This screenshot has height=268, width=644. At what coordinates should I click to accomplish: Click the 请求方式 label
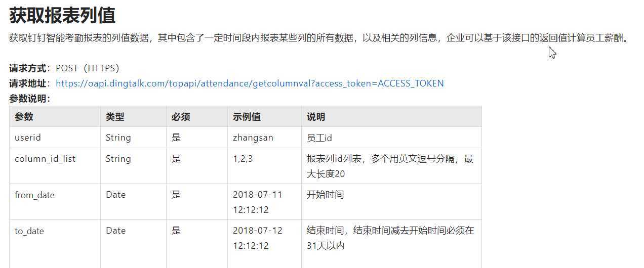pos(28,68)
